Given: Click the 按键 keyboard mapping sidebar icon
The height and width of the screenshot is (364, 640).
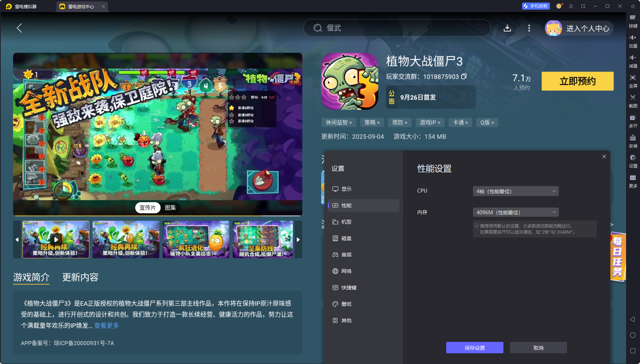Looking at the screenshot, I should coord(633,21).
